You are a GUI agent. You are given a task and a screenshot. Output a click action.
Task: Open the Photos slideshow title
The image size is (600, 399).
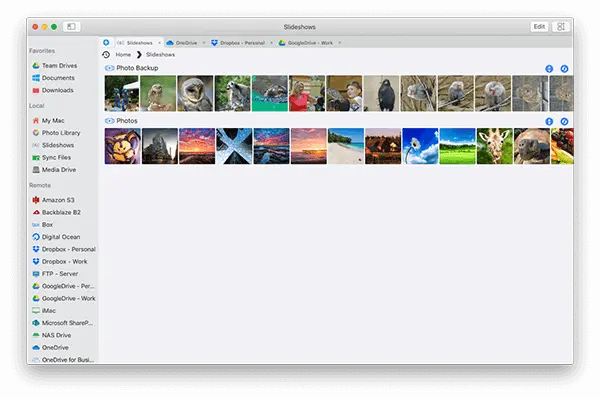pos(127,121)
